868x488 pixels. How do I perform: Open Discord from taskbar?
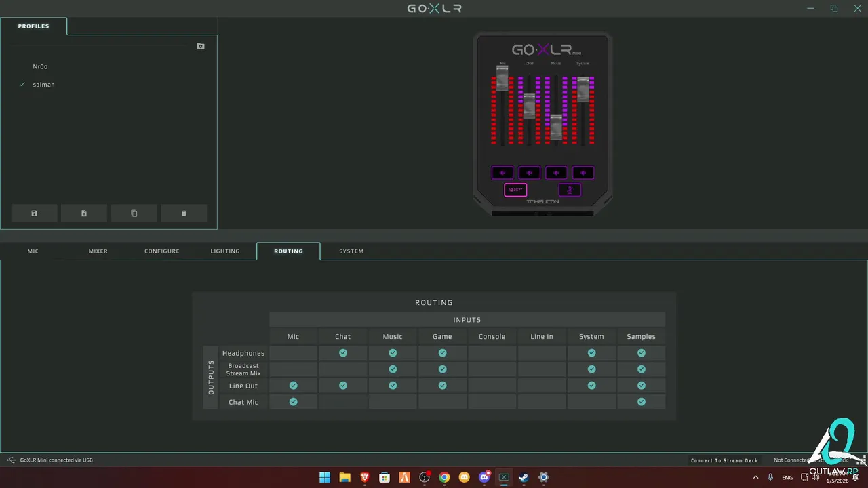click(484, 477)
